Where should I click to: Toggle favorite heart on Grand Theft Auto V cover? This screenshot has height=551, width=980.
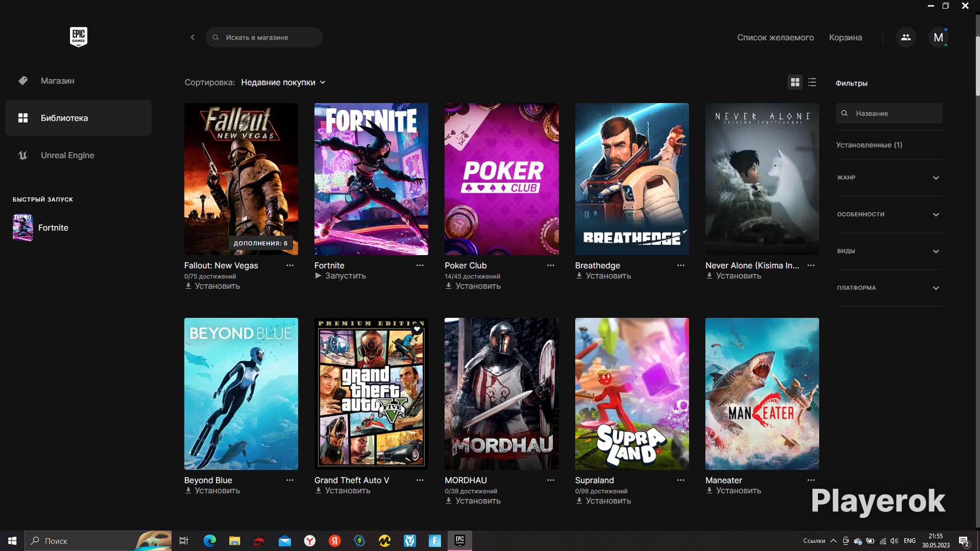pyautogui.click(x=417, y=329)
